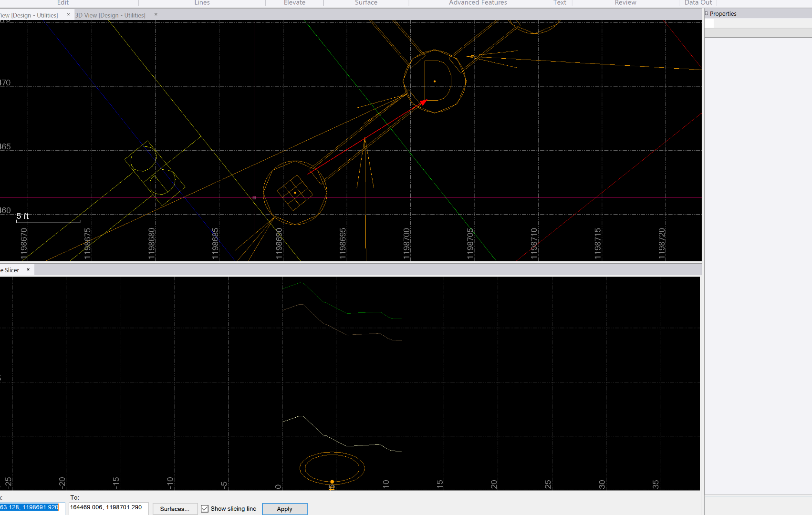Viewport: 812px width, 515px height.
Task: Switch to the Elevate ribbon tab
Action: click(x=294, y=3)
